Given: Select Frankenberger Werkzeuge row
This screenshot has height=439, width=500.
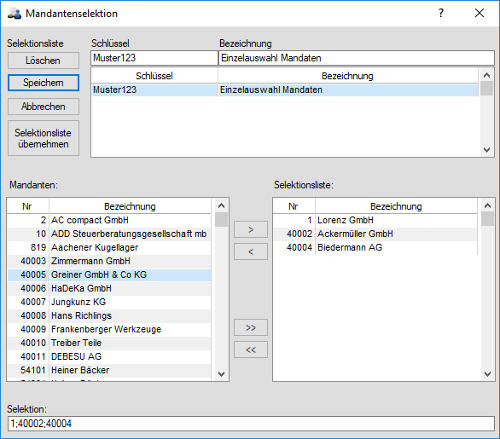Looking at the screenshot, I should pyautogui.click(x=109, y=329).
